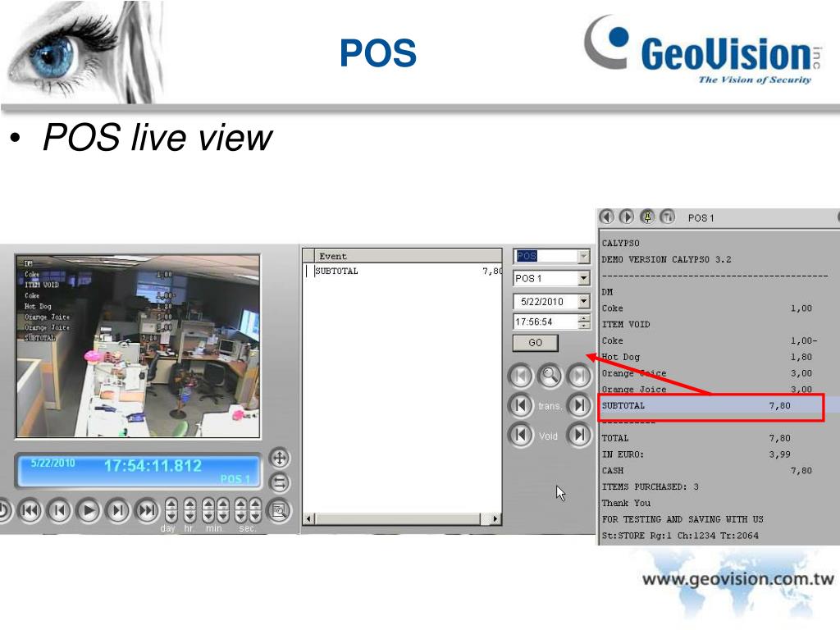Go to the previous trans. record

pyautogui.click(x=521, y=405)
